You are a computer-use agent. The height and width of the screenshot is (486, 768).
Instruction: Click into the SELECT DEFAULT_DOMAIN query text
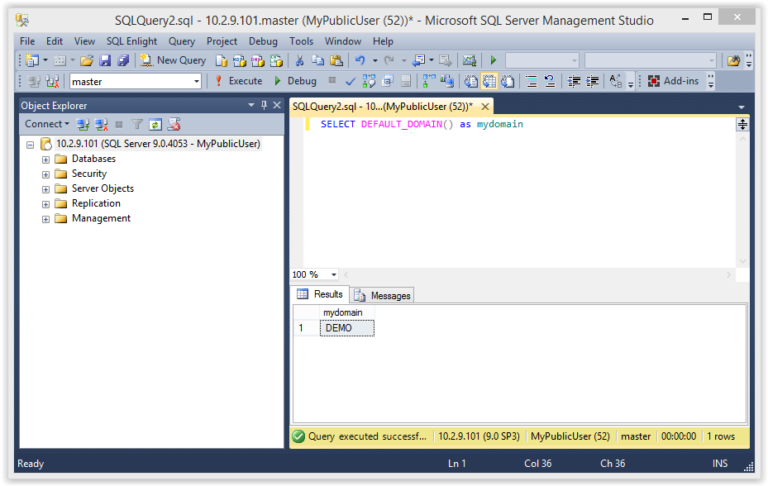pos(422,124)
